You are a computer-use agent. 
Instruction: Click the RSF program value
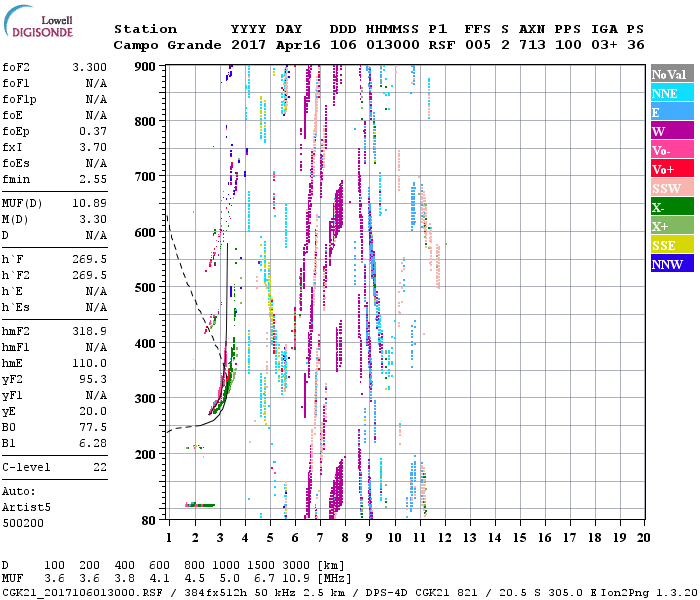(x=442, y=45)
